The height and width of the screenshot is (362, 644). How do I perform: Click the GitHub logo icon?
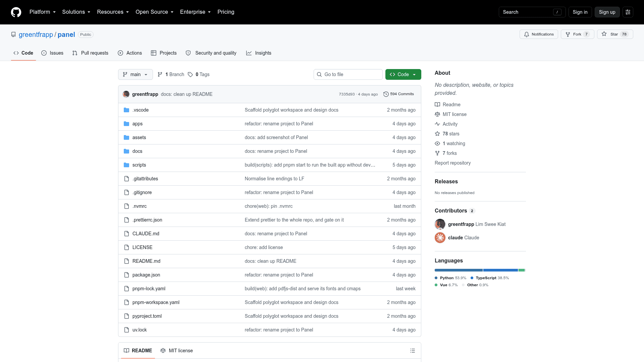pos(16,12)
